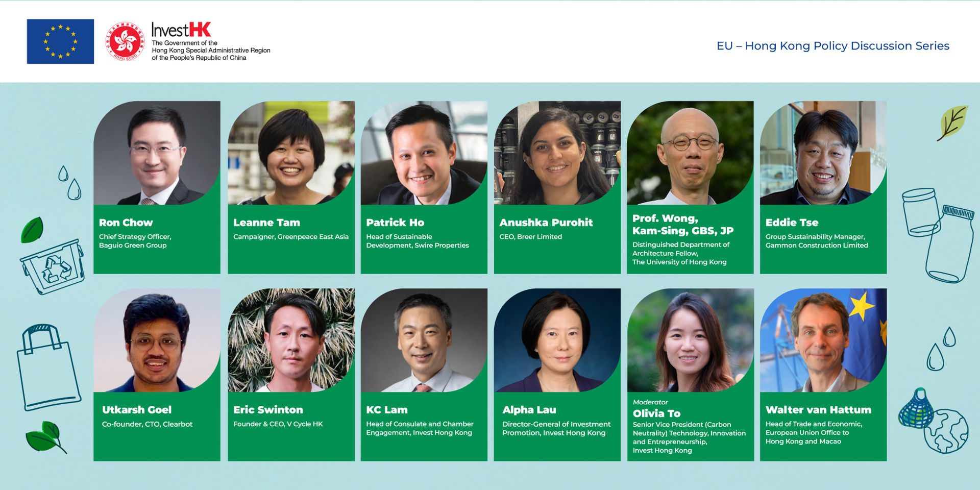
Task: Click moderator Olivia To's name
Action: [x=656, y=413]
